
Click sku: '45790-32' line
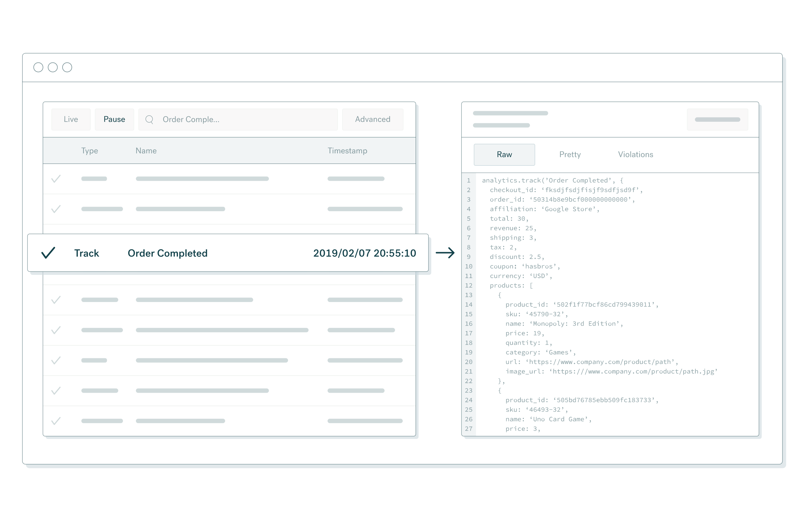(537, 314)
